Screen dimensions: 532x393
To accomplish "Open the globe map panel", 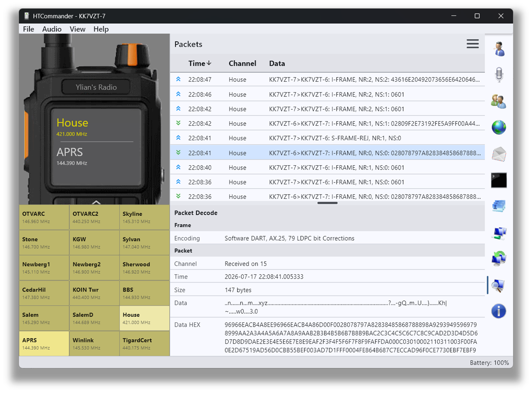I will [x=499, y=127].
